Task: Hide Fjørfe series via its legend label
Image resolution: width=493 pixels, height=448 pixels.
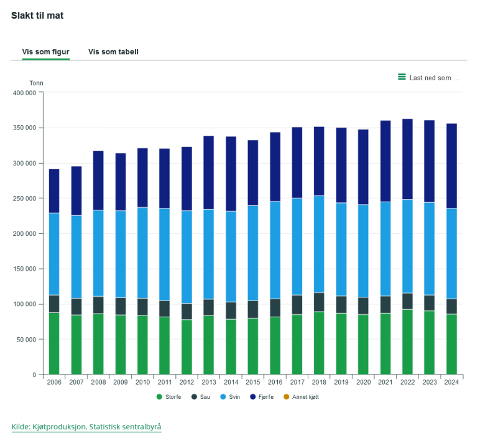Action: point(266,397)
